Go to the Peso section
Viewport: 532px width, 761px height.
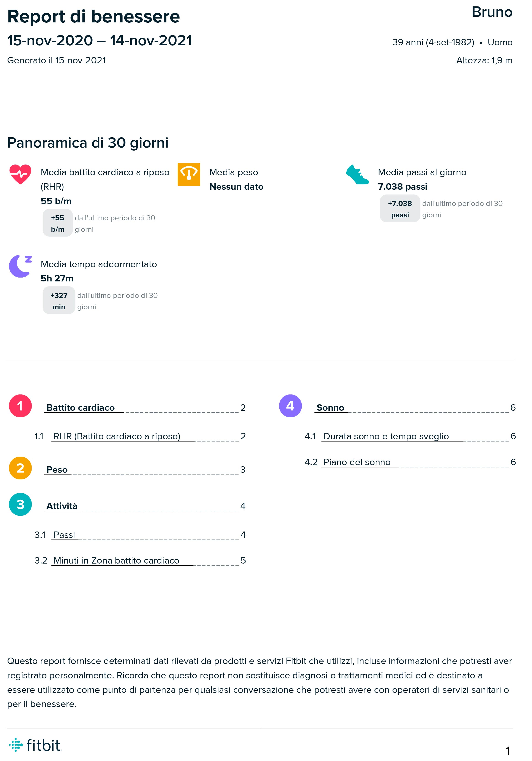57,470
